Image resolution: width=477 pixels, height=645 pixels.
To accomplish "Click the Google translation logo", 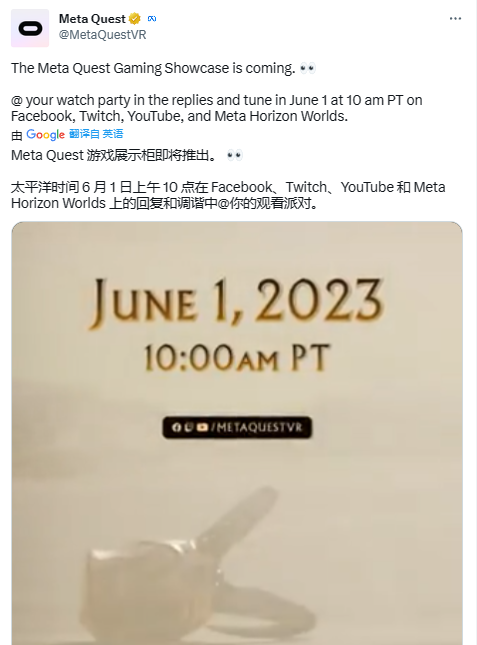I will [x=45, y=135].
